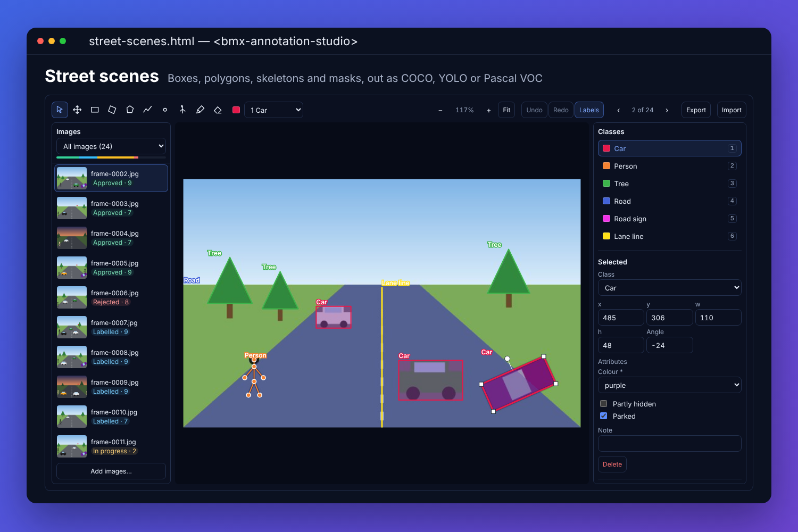Screen dimensions: 798x532
Task: Open frame-0010.jpg in the image list
Action: [111, 417]
